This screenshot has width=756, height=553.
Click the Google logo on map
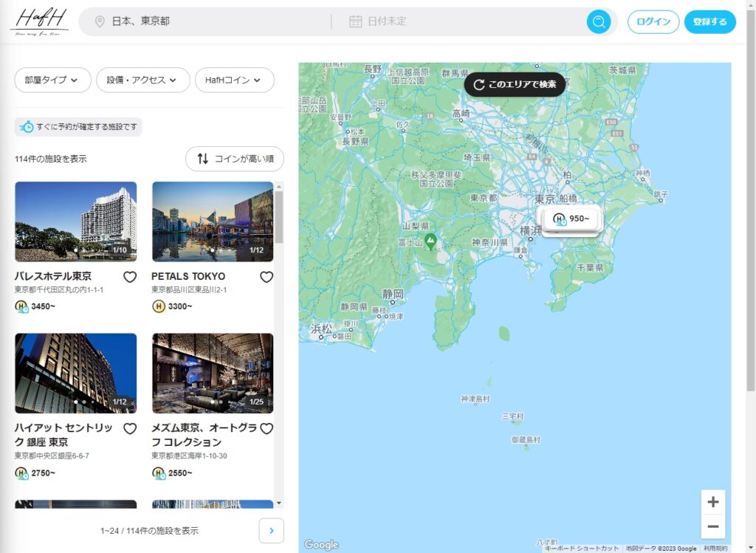322,544
